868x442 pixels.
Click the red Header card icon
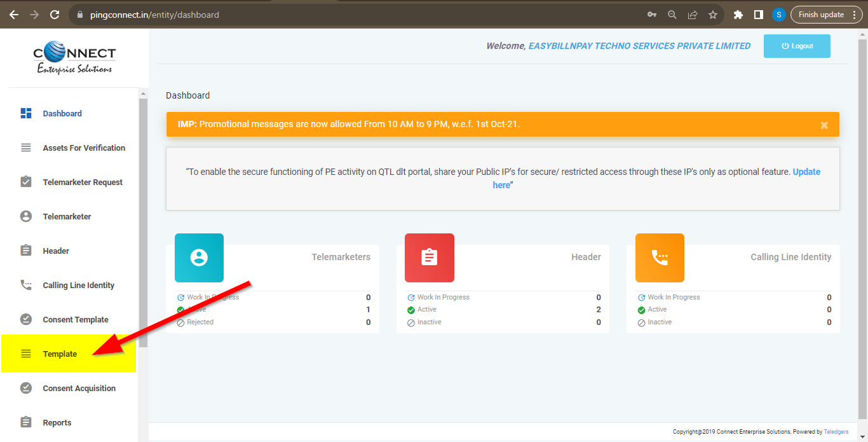(x=430, y=258)
